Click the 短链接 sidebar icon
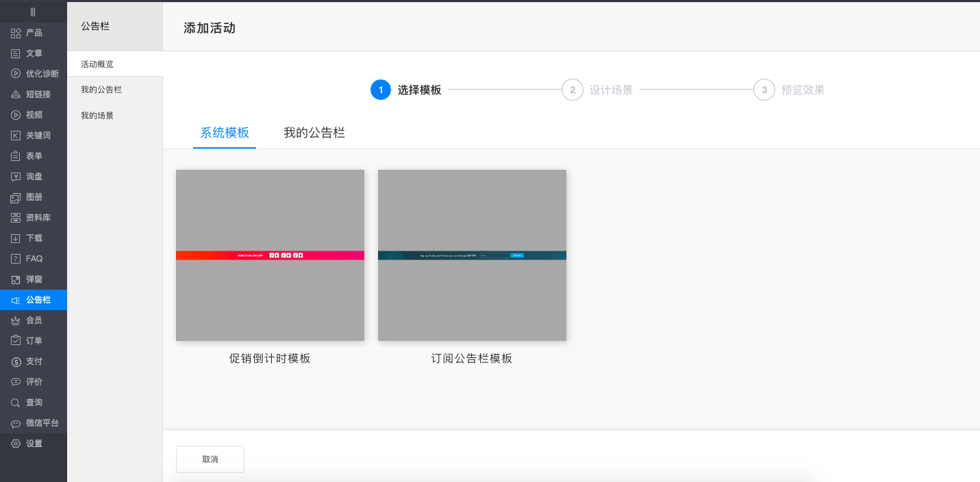This screenshot has height=482, width=980. pos(14,94)
